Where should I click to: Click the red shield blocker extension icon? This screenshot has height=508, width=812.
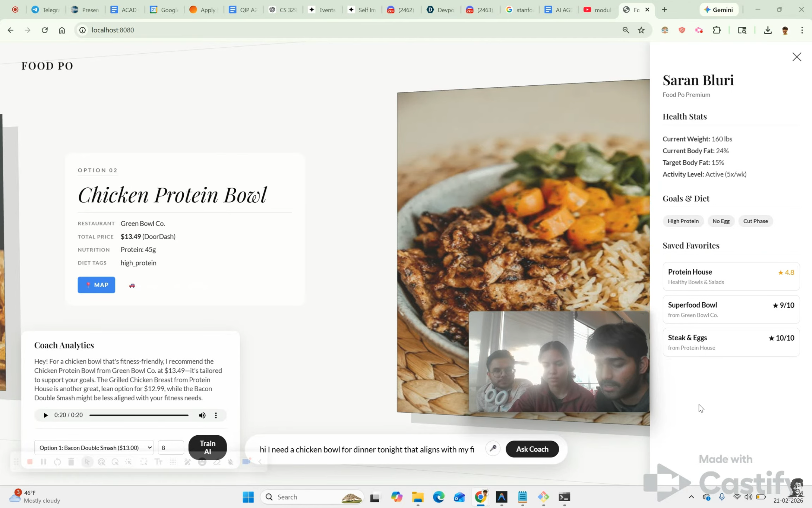point(681,30)
